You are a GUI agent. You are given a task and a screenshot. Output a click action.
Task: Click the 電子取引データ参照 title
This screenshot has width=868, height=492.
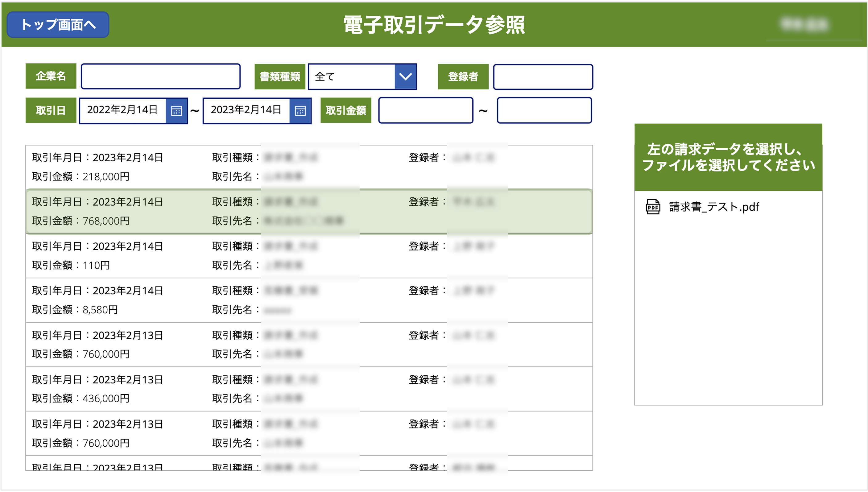pyautogui.click(x=434, y=25)
